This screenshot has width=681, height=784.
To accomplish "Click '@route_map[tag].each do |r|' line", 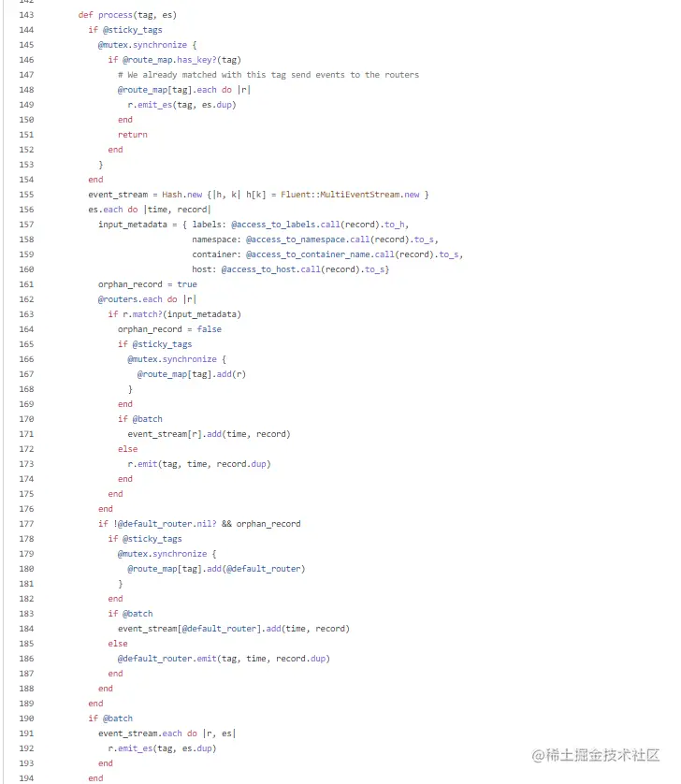I will click(x=184, y=90).
